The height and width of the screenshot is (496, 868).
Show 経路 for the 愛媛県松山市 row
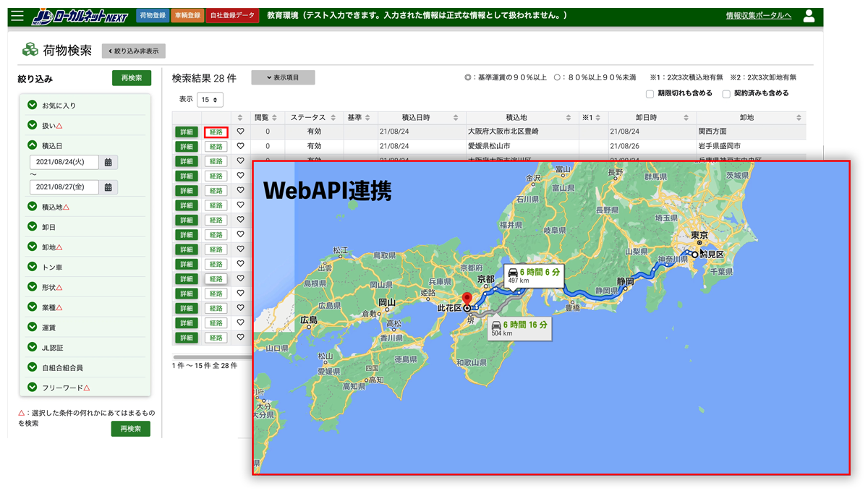(x=216, y=147)
